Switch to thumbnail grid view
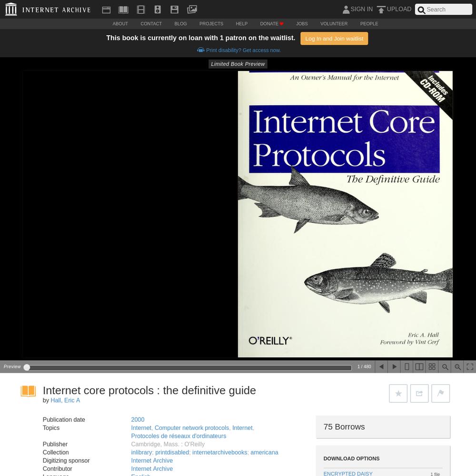Image resolution: width=476 pixels, height=476 pixels. (432, 367)
